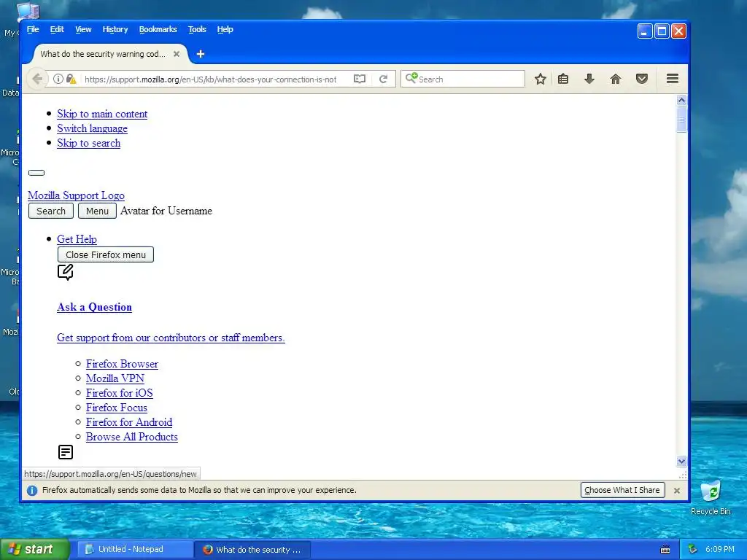Open the Browse All Products link

pos(132,437)
